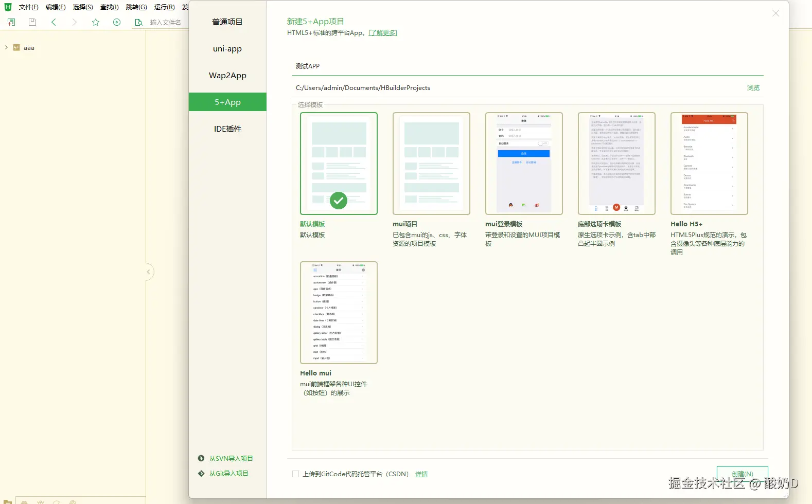The height and width of the screenshot is (504, 812).
Task: Go back with the left arrow icon
Action: (54, 22)
